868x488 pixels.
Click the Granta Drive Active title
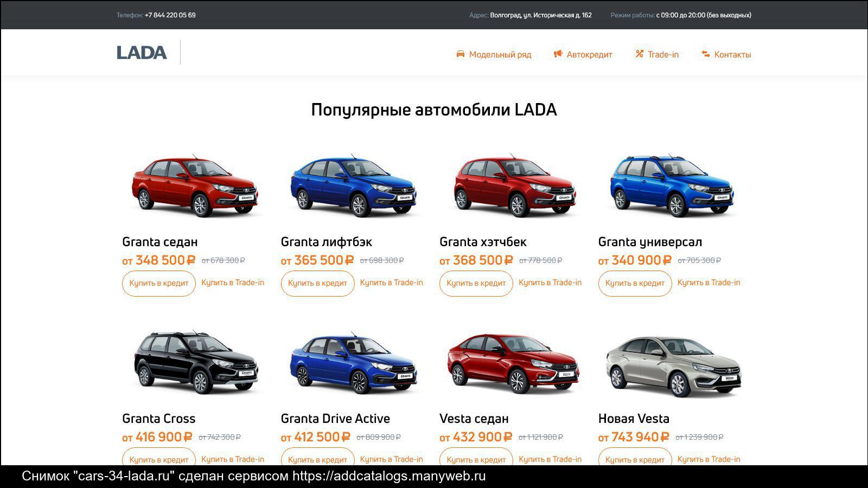click(x=335, y=419)
